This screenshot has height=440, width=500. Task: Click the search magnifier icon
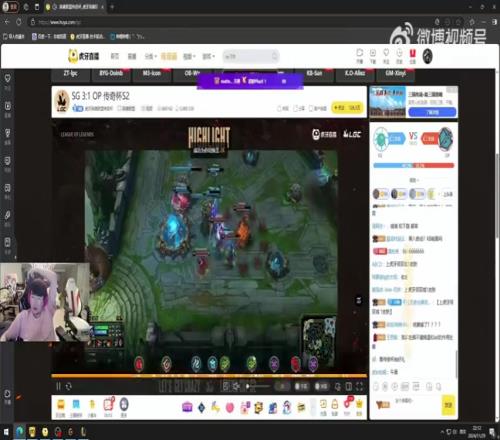coord(274,56)
